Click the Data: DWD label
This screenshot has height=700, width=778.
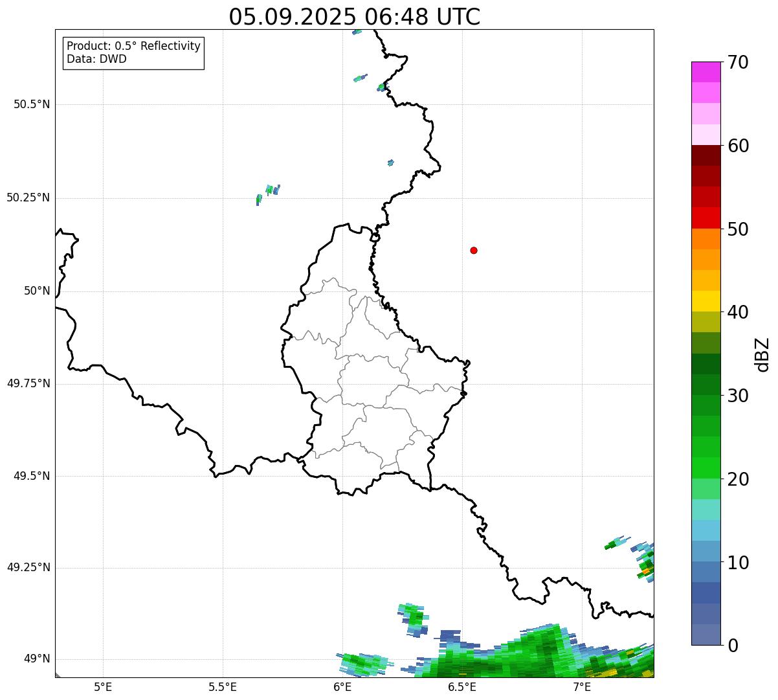pos(96,59)
